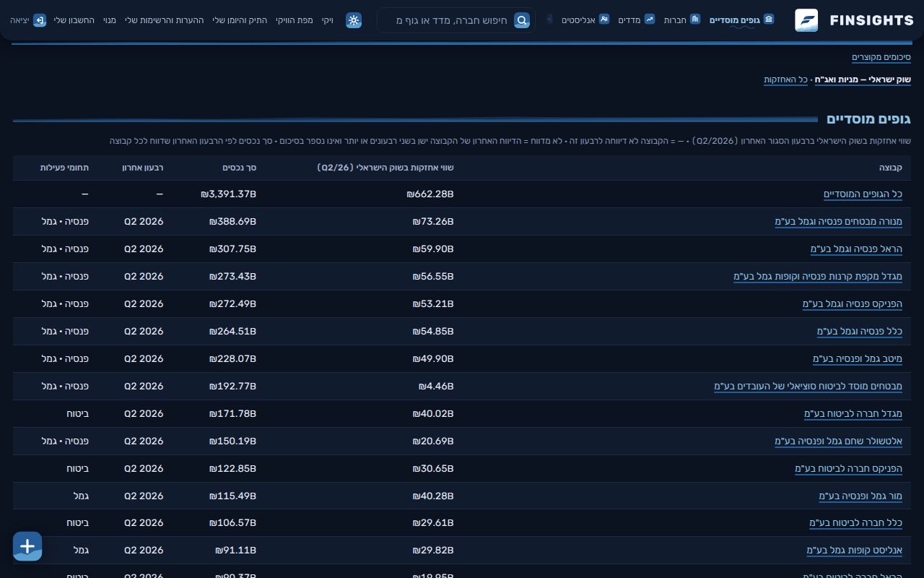This screenshot has width=924, height=578.
Task: Expand the nav overflow chevron beside אנליסטים
Action: (549, 20)
